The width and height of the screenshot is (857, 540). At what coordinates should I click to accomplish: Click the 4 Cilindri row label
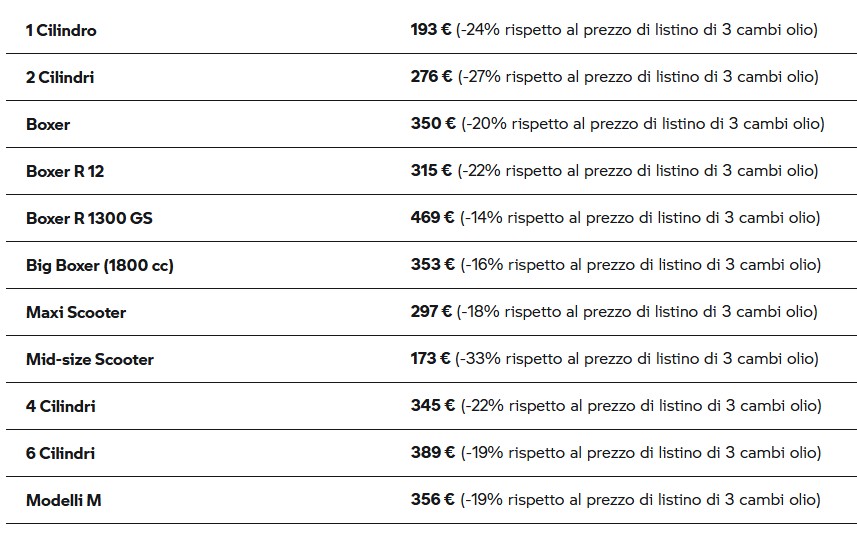(61, 406)
